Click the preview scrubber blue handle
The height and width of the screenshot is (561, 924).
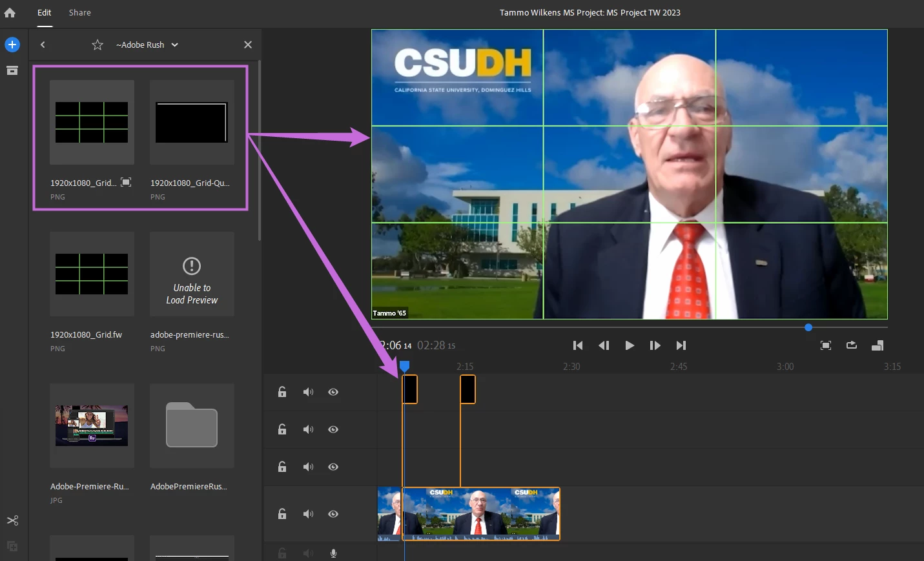point(808,327)
